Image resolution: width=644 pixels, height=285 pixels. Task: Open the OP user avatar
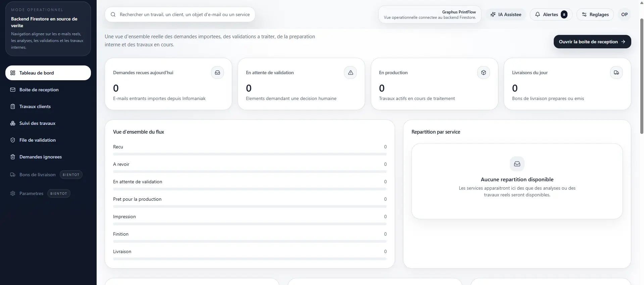624,14
